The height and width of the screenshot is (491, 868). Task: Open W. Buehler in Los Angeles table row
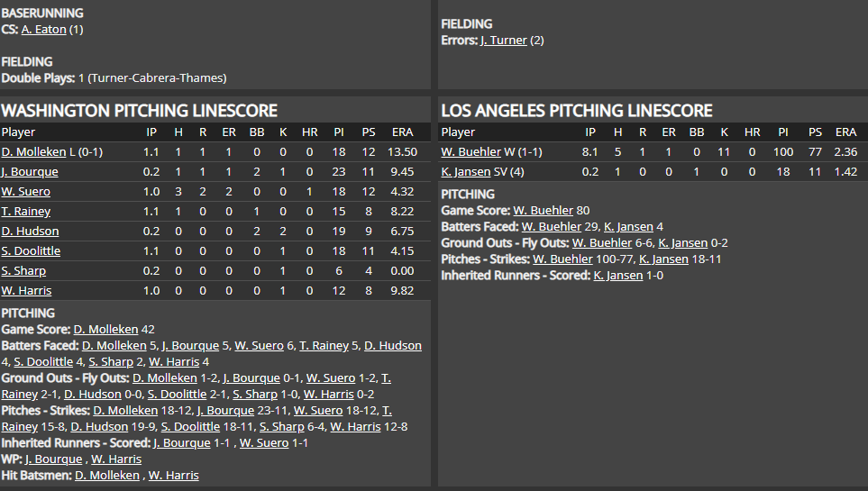[471, 152]
